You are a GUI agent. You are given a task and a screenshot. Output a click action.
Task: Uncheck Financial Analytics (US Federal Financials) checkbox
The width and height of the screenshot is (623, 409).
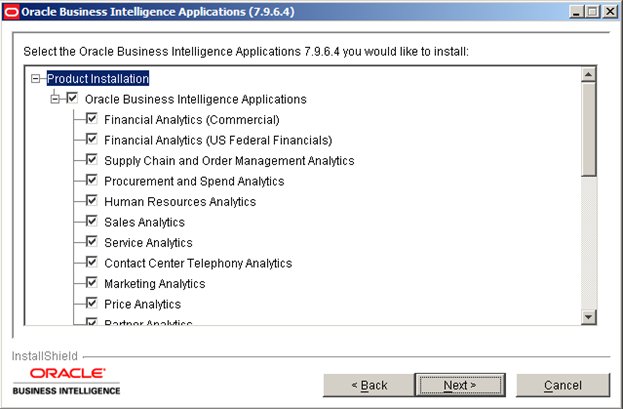(92, 139)
